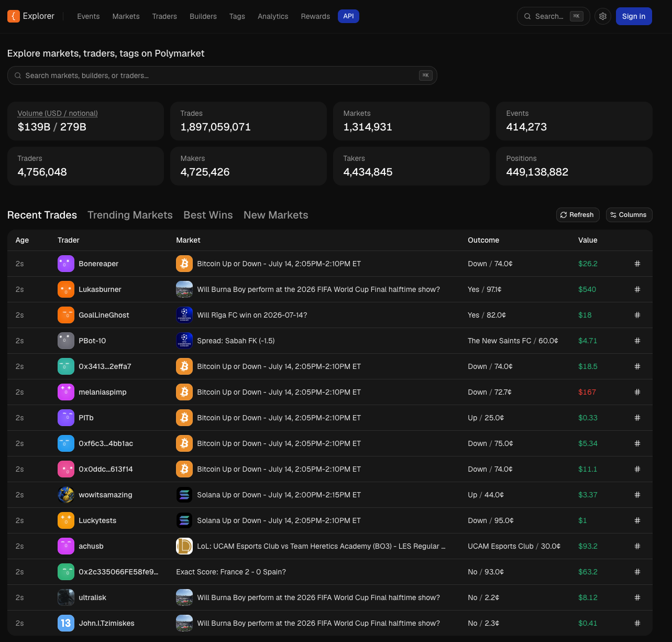Open hash link for Lukasburner's trade
The height and width of the screenshot is (642, 672).
[637, 289]
